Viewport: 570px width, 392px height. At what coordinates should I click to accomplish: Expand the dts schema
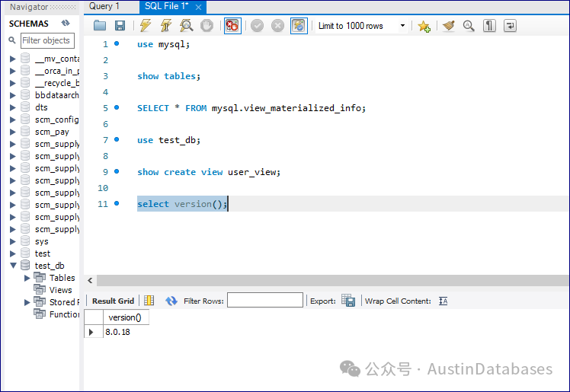[x=13, y=107]
